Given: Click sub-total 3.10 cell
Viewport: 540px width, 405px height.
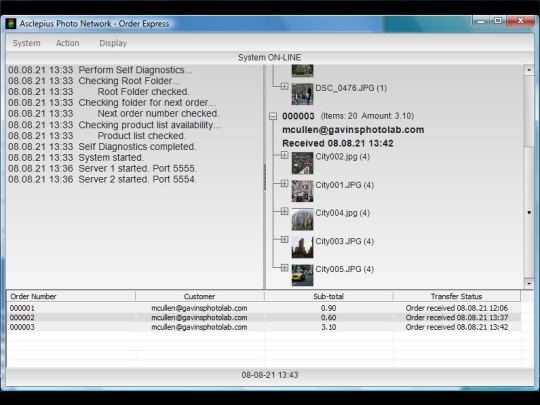Looking at the screenshot, I should (x=329, y=327).
